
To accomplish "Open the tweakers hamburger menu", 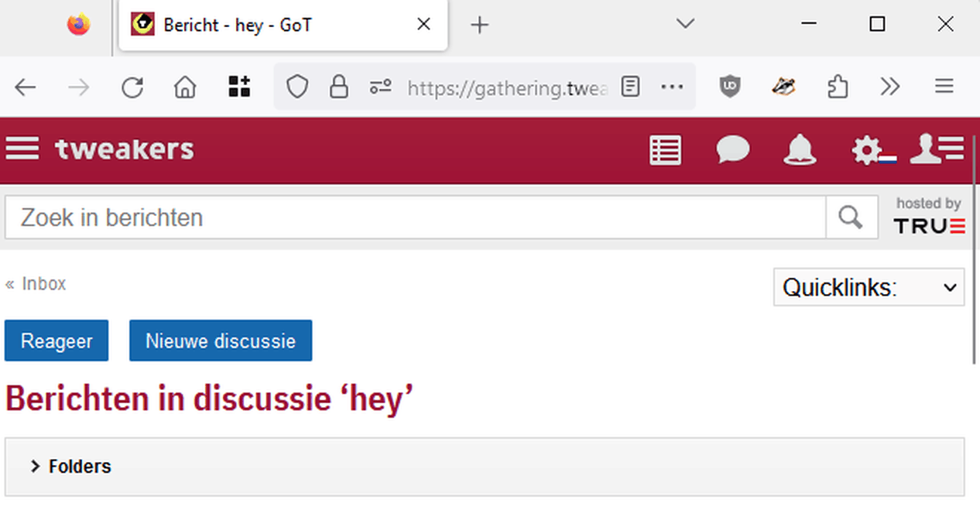I will 22,149.
